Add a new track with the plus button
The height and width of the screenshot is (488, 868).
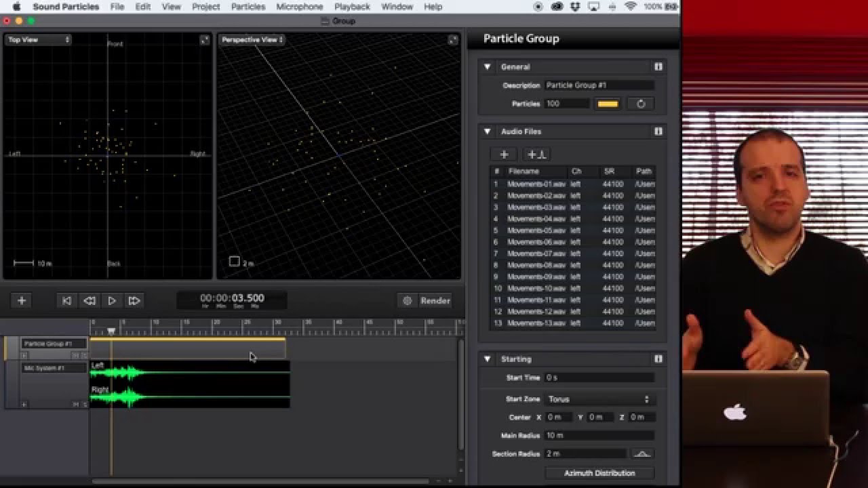coord(22,301)
